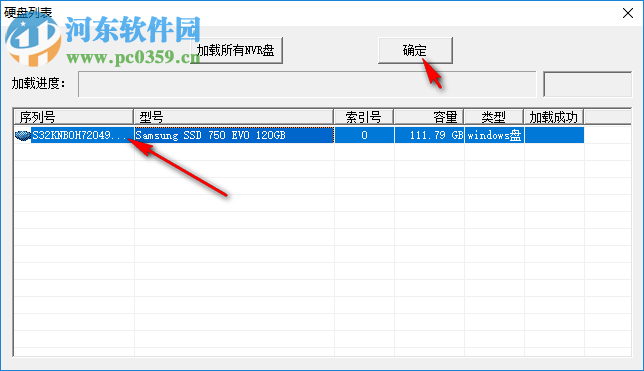Viewport: 644px width, 371px height.
Task: Click the 加载进度 progress bar
Action: (307, 84)
